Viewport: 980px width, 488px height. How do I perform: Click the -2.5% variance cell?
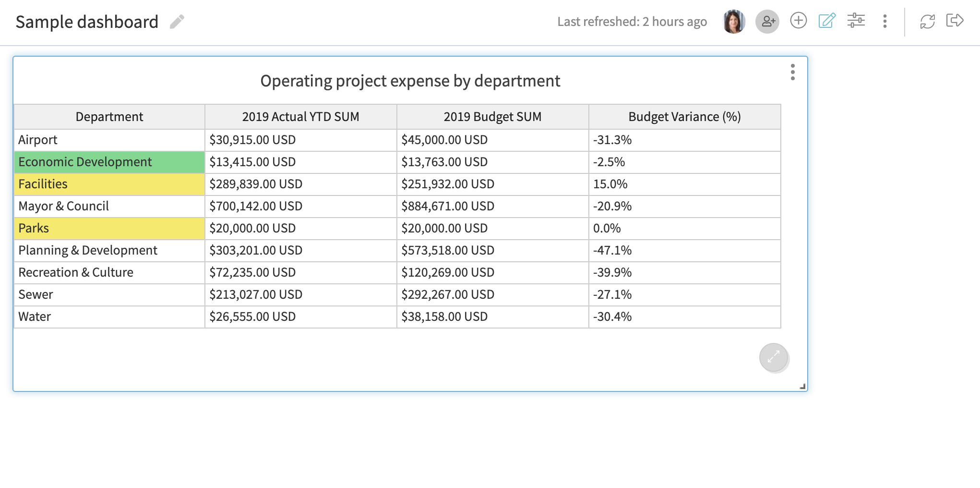tap(685, 162)
